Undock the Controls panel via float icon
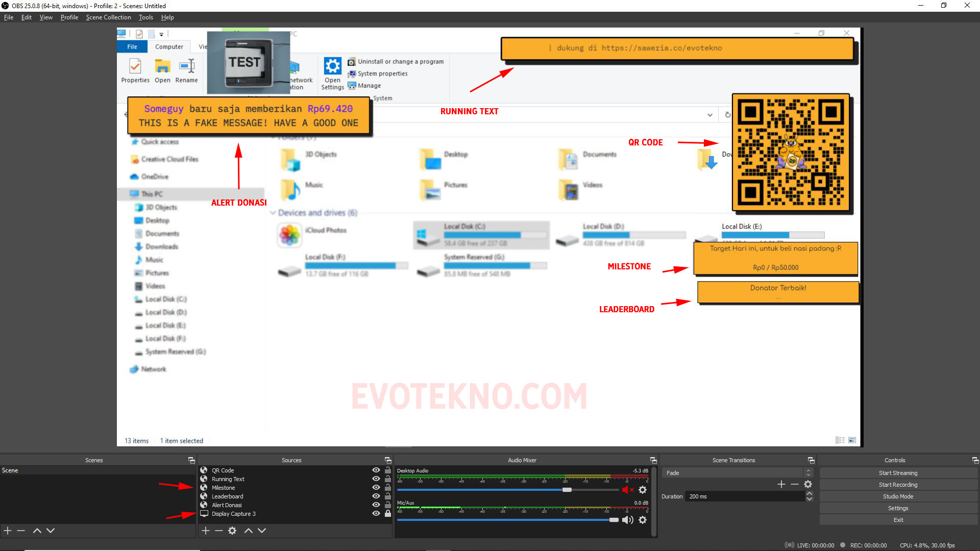Screen dimensions: 980x551 tap(975, 460)
